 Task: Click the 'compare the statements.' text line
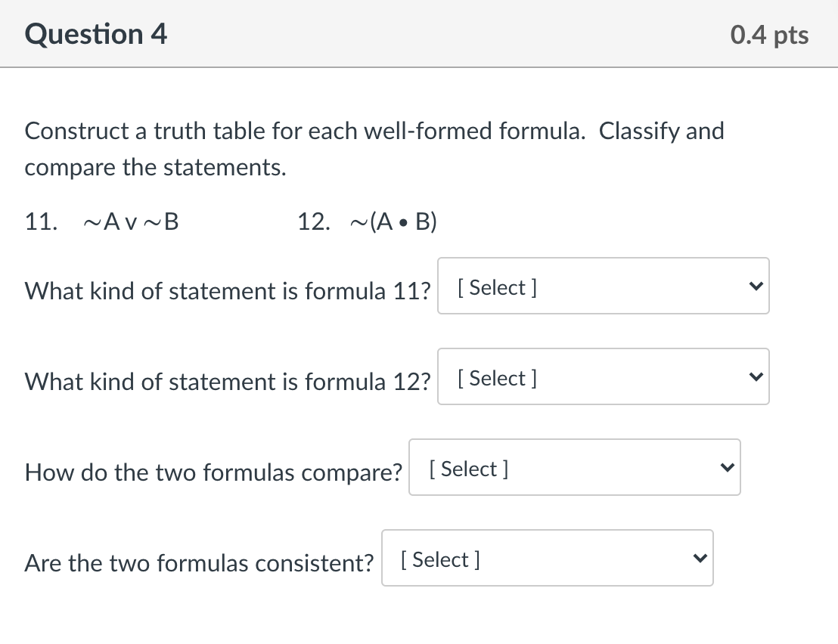click(156, 168)
